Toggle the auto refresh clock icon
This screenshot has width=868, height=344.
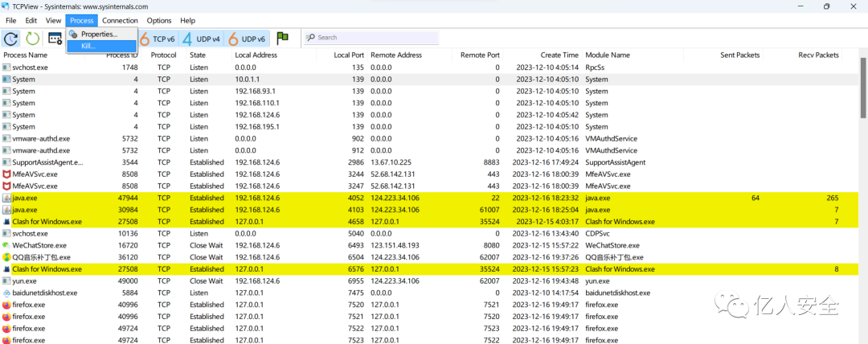pos(11,39)
